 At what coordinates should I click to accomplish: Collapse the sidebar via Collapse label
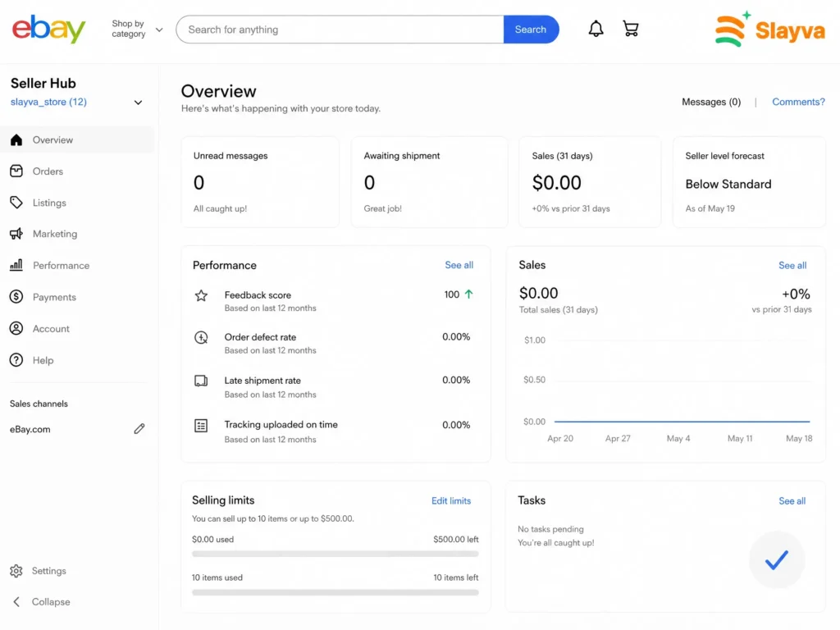(x=51, y=602)
